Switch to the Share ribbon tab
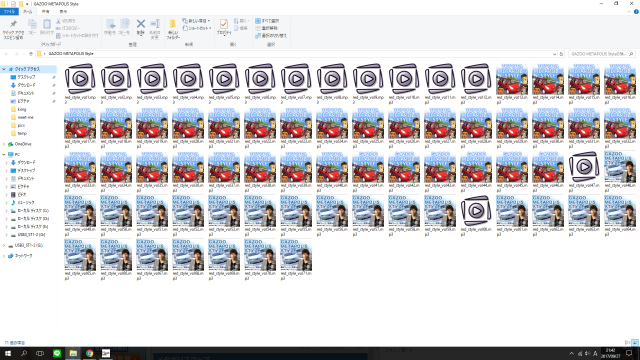The width and height of the screenshot is (640, 360). (46, 12)
